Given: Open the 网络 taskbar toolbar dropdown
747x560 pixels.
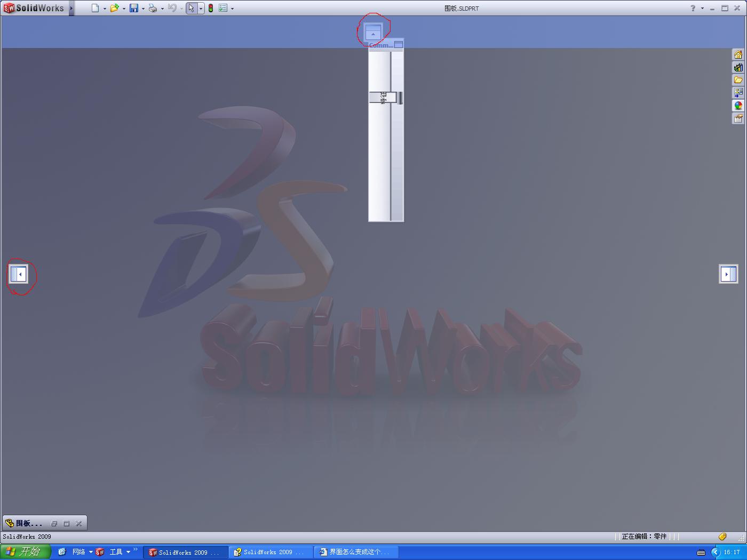Looking at the screenshot, I should [90, 552].
